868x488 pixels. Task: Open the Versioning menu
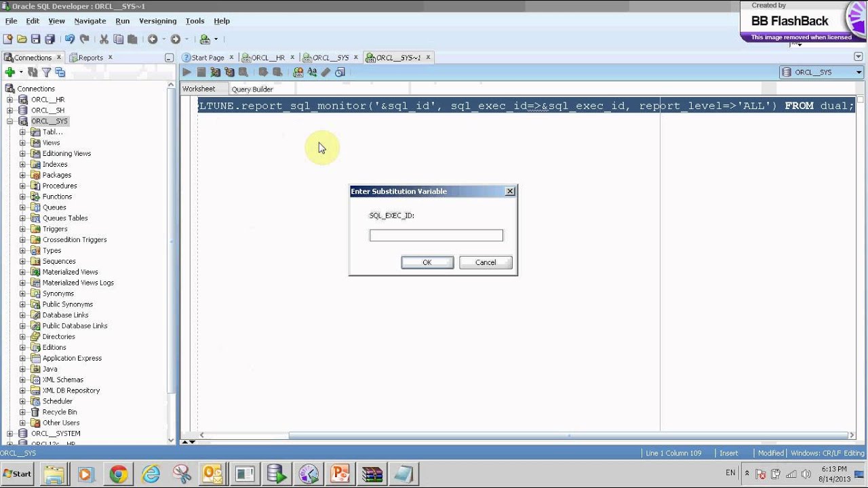pyautogui.click(x=157, y=21)
